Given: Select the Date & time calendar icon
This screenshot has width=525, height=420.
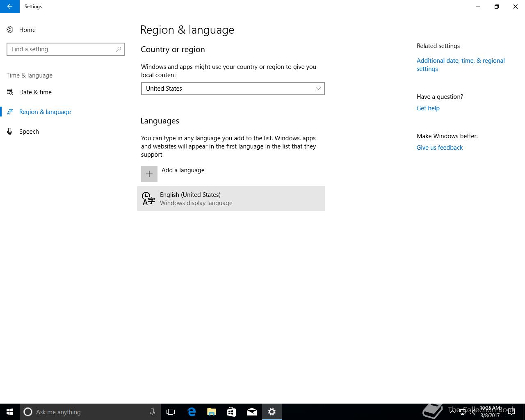Looking at the screenshot, I should (x=10, y=92).
